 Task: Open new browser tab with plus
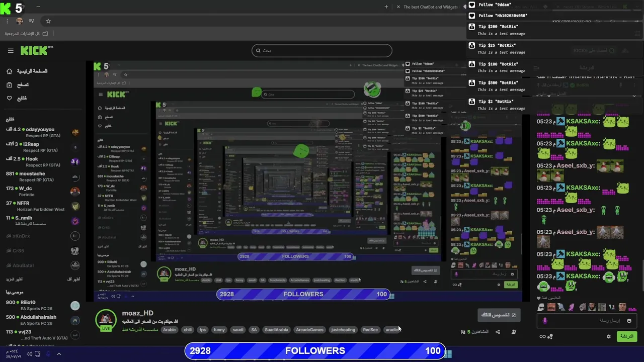(386, 7)
